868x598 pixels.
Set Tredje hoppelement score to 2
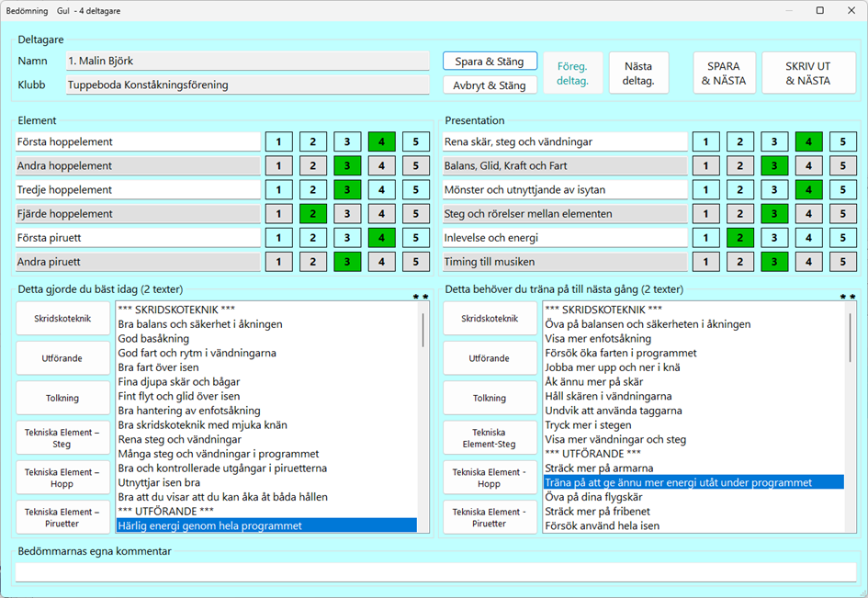pyautogui.click(x=313, y=190)
